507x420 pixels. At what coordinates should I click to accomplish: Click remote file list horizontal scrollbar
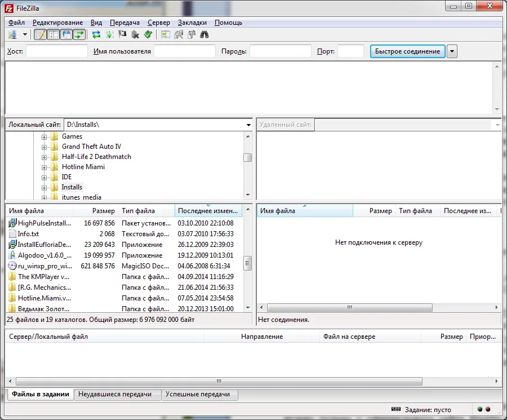(x=349, y=307)
